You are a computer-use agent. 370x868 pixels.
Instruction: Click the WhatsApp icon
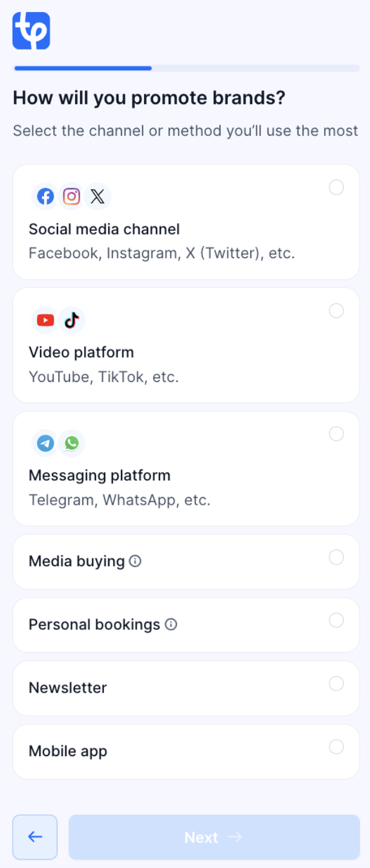(72, 444)
